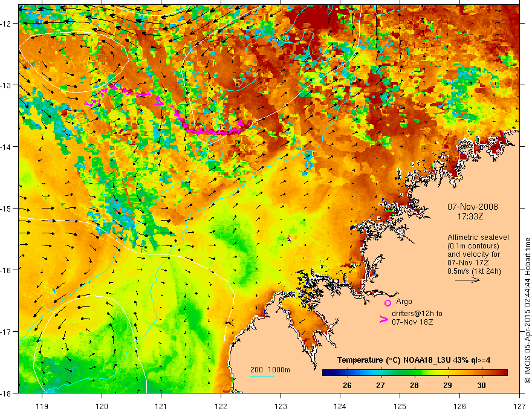Click latitude axis label '-13'
This screenshot has height=411, width=532.
7,85
